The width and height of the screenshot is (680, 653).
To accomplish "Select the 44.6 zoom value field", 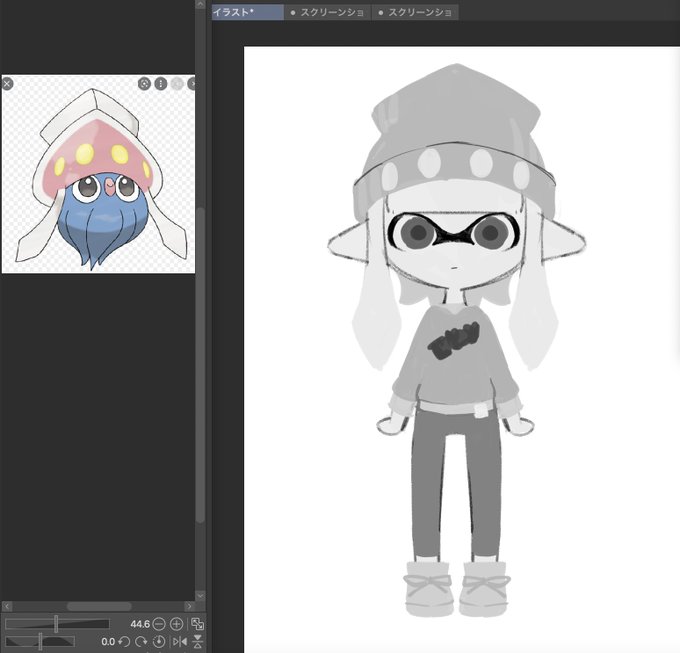I will point(140,624).
